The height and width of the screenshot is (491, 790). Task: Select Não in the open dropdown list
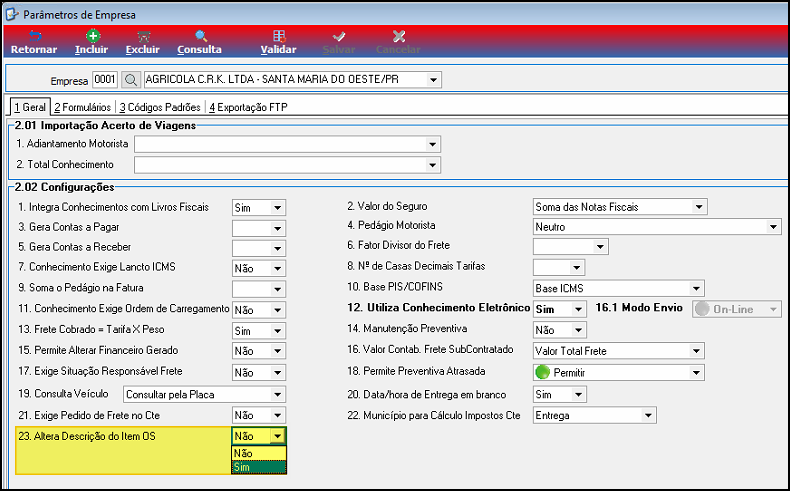(x=259, y=453)
